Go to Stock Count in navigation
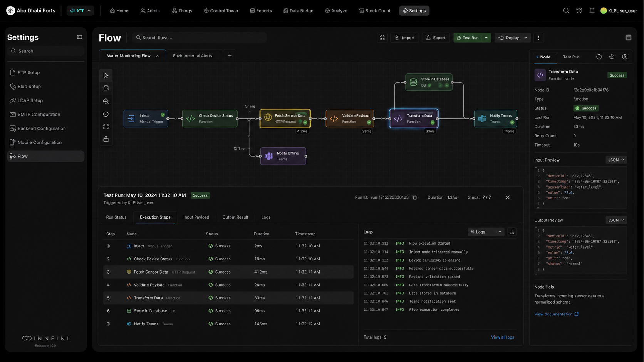This screenshot has height=362, width=644. click(x=375, y=11)
